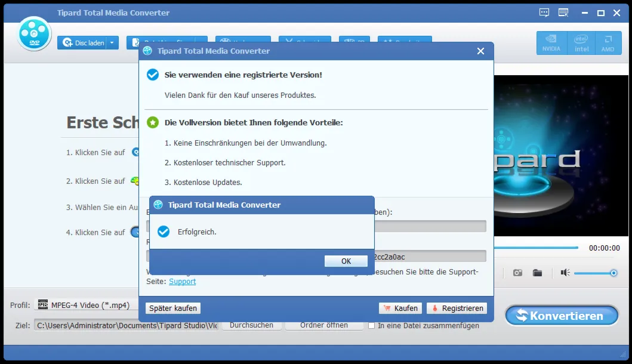Click the registration code field ending 2cc2a0ac
This screenshot has height=364, width=632.
pos(430,257)
